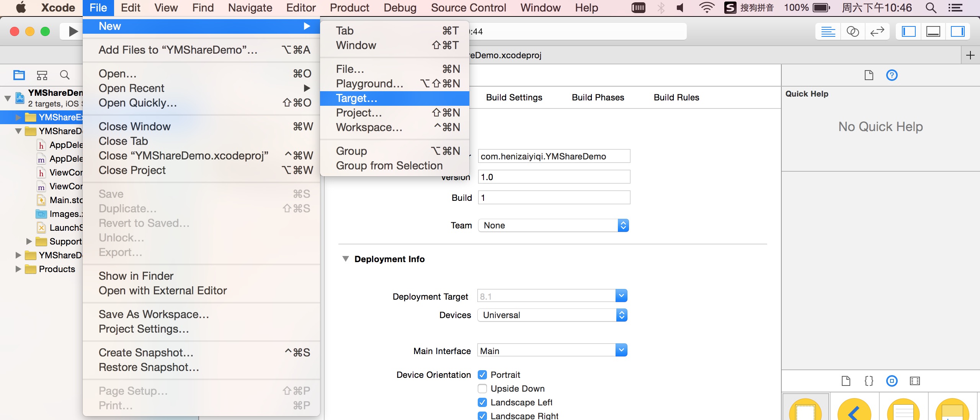Switch to the Build Settings tab
This screenshot has width=980, height=420.
point(514,97)
